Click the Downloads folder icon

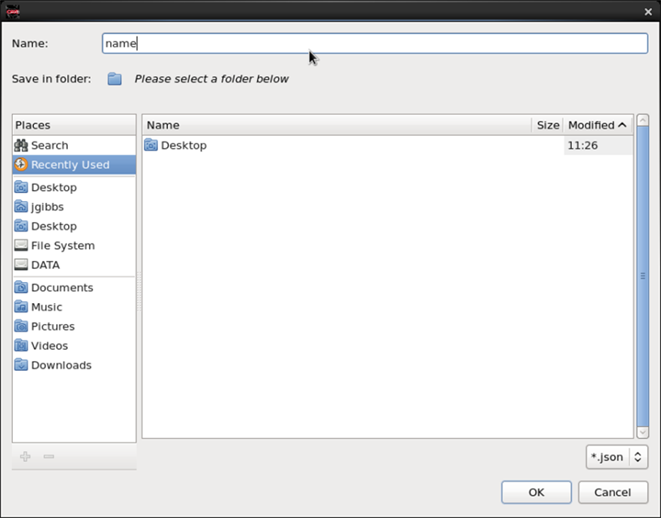click(x=21, y=365)
